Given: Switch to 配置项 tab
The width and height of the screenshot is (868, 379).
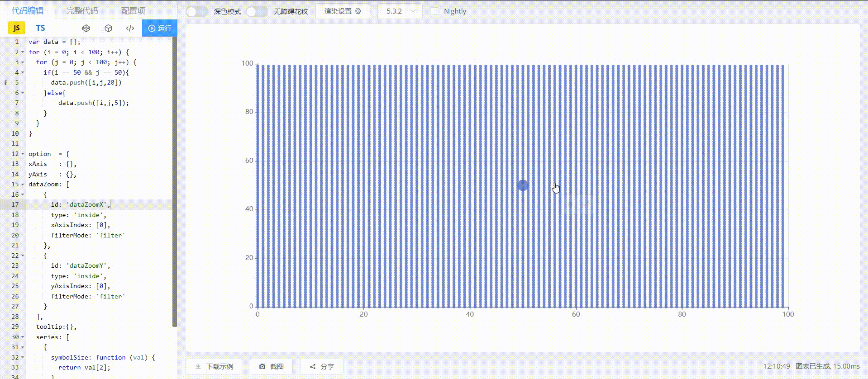Looking at the screenshot, I should pyautogui.click(x=133, y=10).
